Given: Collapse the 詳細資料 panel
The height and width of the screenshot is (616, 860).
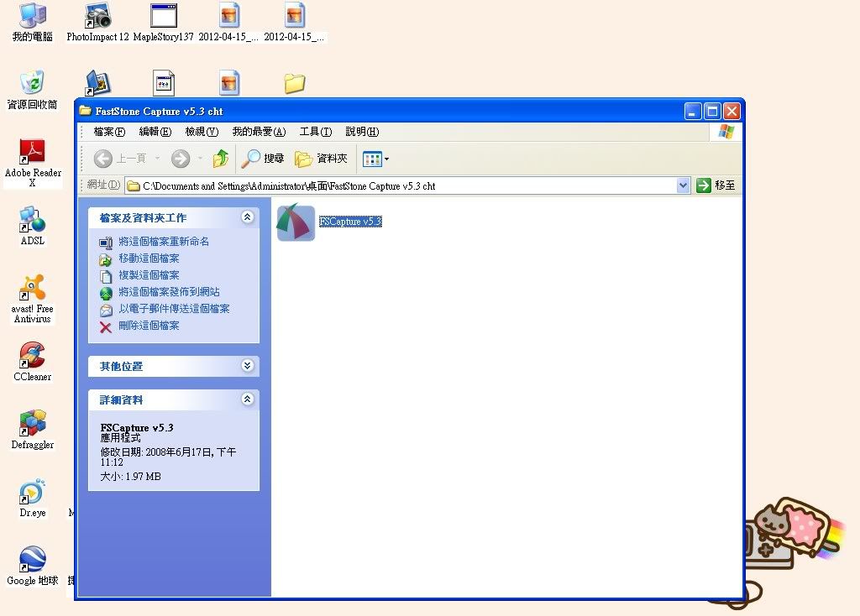Looking at the screenshot, I should 247,399.
